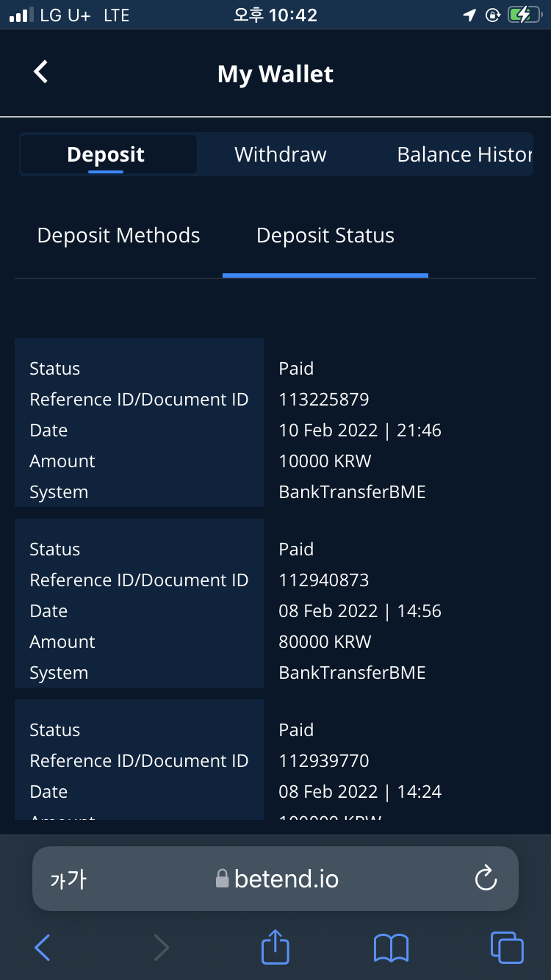551x980 pixels.
Task: Select reference ID 112939770
Action: tap(324, 761)
